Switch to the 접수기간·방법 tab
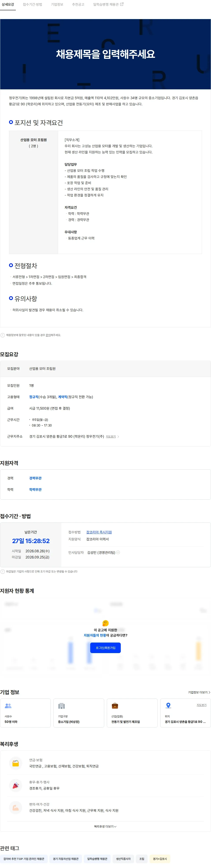The width and height of the screenshot is (211, 868). point(32,5)
